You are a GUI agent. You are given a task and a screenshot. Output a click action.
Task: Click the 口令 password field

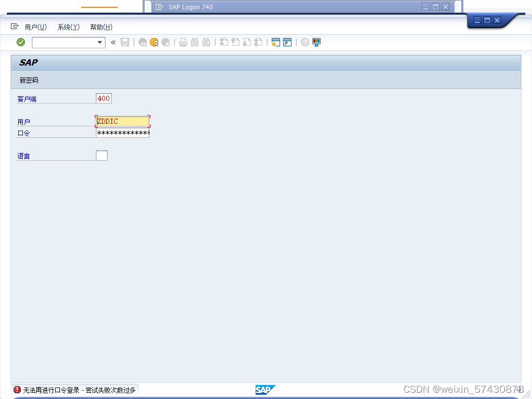click(x=122, y=133)
